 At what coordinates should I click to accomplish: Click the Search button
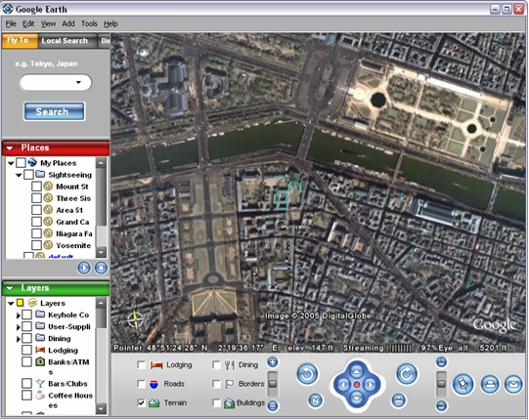[54, 111]
